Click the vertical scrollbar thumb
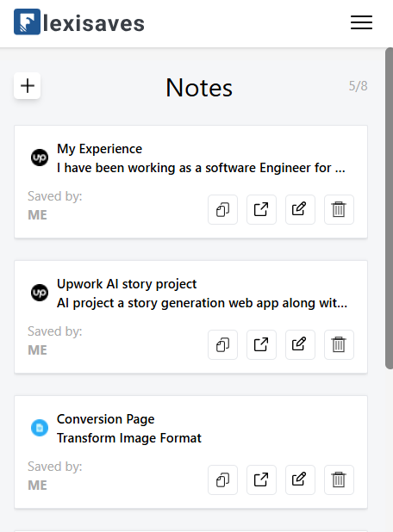Screen dimensions: 393x532 click(x=389, y=208)
